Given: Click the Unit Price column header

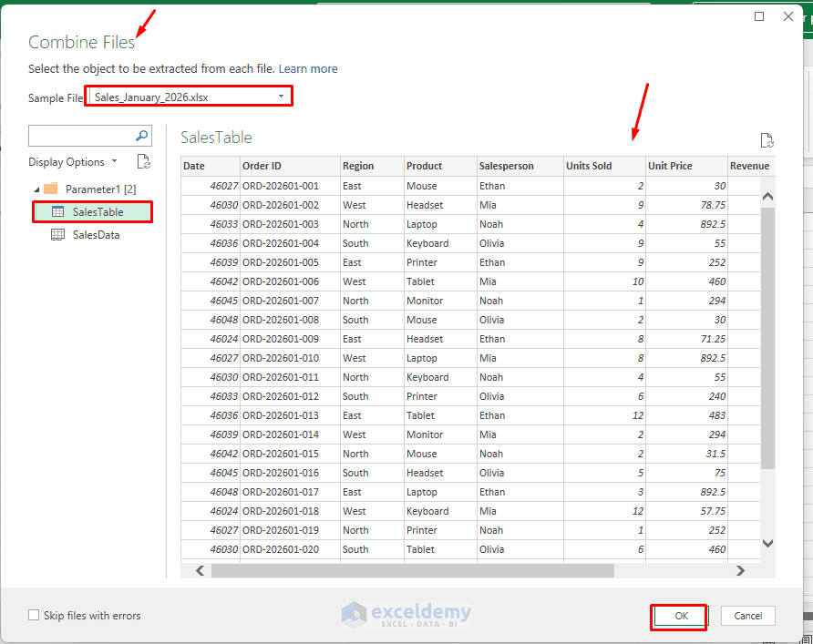Looking at the screenshot, I should tap(686, 166).
